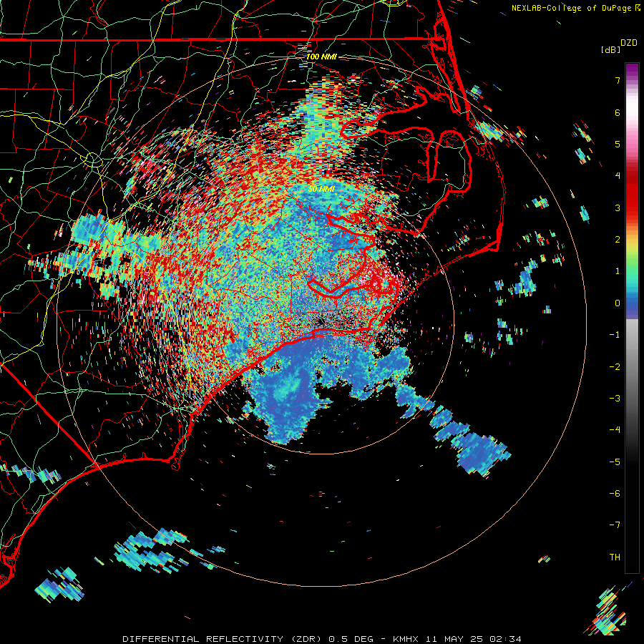Image resolution: width=644 pixels, height=644 pixels.
Task: Click the TH threshold label on the scale
Action: click(x=615, y=557)
